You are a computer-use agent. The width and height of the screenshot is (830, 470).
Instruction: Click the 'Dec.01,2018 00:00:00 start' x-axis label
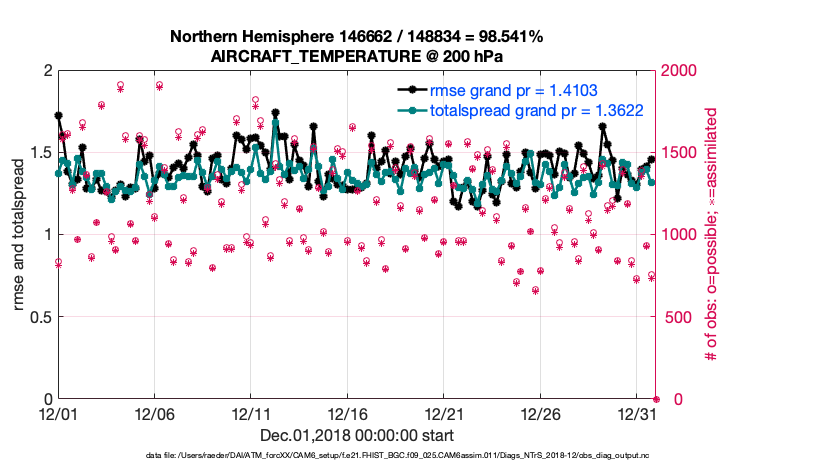coord(356,435)
